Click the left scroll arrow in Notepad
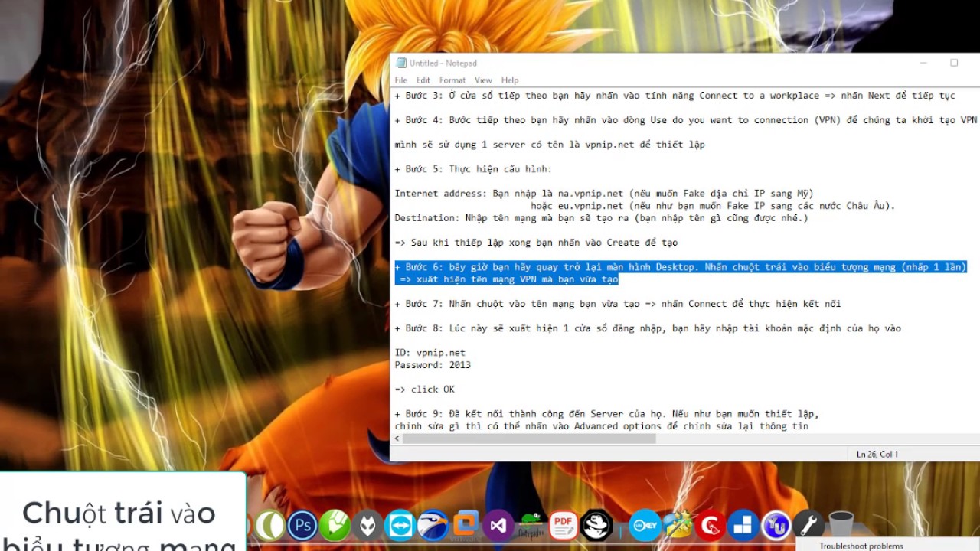The image size is (980, 551). (397, 439)
